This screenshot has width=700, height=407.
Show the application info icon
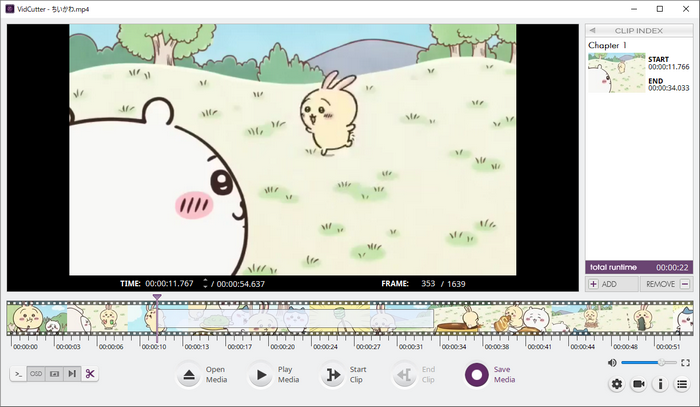click(x=660, y=384)
